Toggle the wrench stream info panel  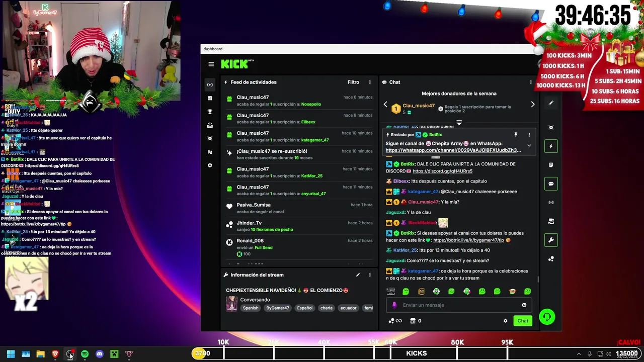551,240
